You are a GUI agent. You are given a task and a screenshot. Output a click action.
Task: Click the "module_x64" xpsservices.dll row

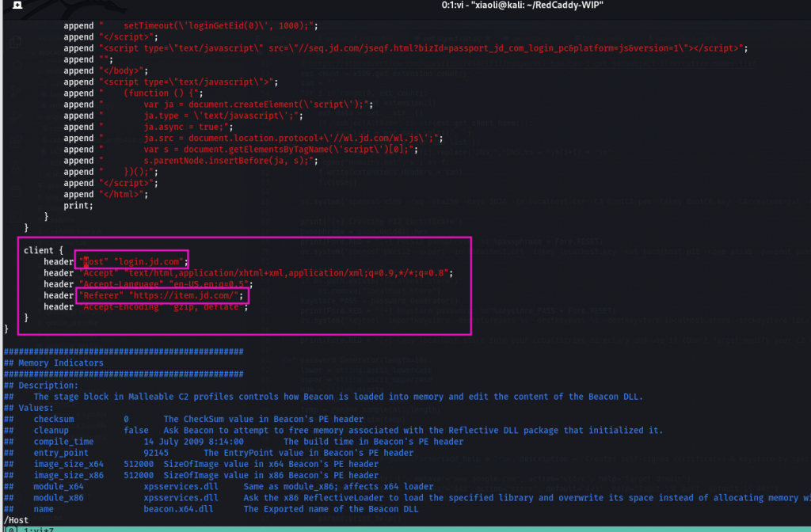(219, 487)
